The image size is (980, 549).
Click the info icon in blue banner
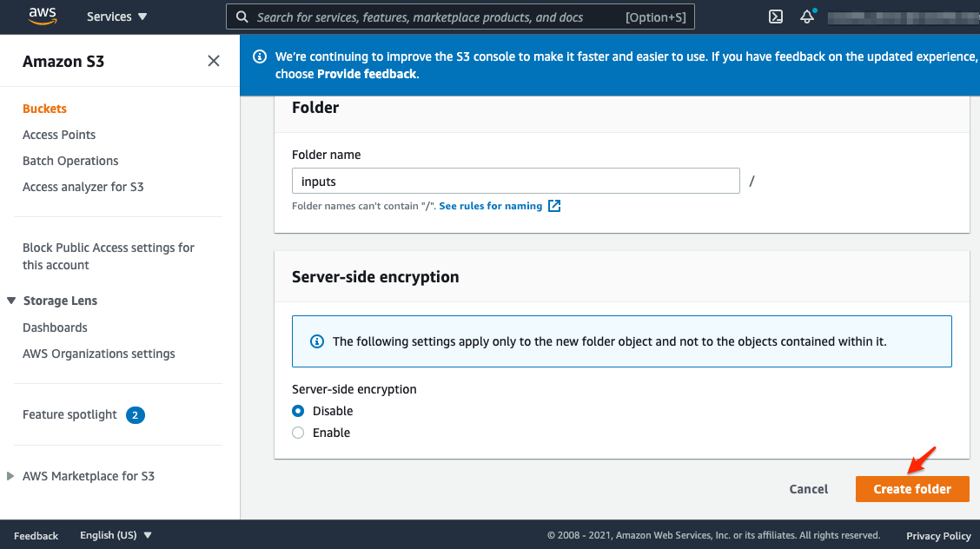260,56
